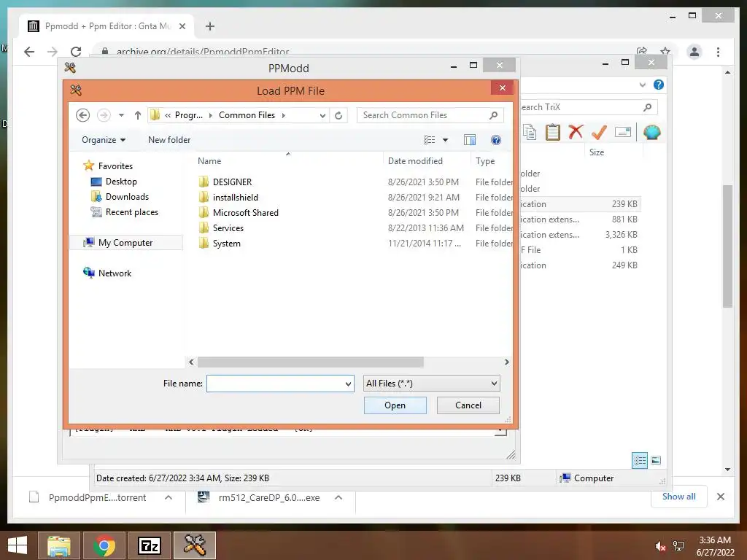747x560 pixels.
Task: Select the Microsoft Shared folder
Action: [x=245, y=212]
